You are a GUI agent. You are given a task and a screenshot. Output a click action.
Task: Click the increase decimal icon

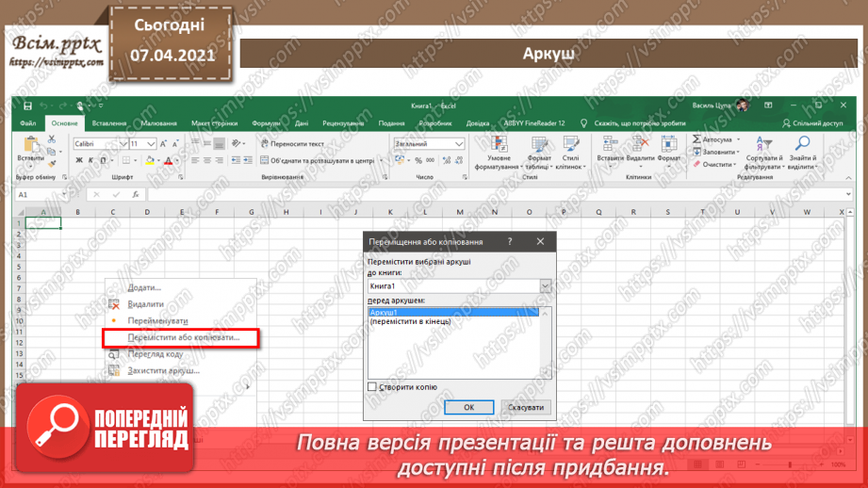447,160
